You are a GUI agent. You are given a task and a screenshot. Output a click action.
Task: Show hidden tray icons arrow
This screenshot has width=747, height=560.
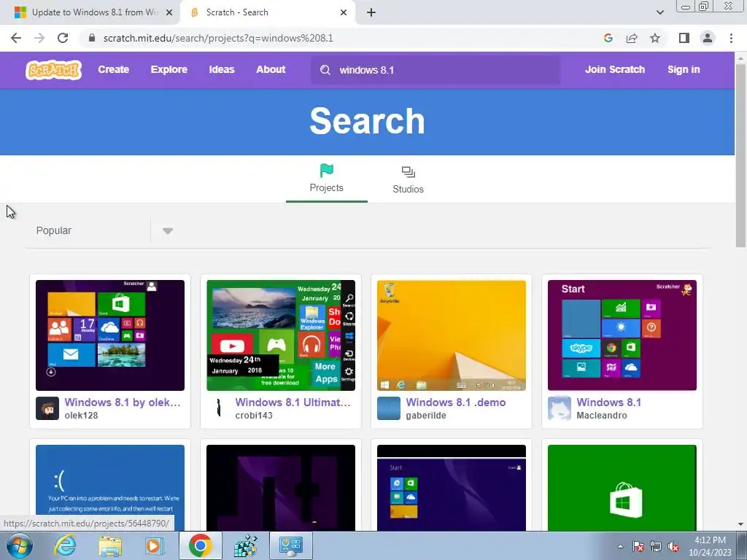click(620, 547)
